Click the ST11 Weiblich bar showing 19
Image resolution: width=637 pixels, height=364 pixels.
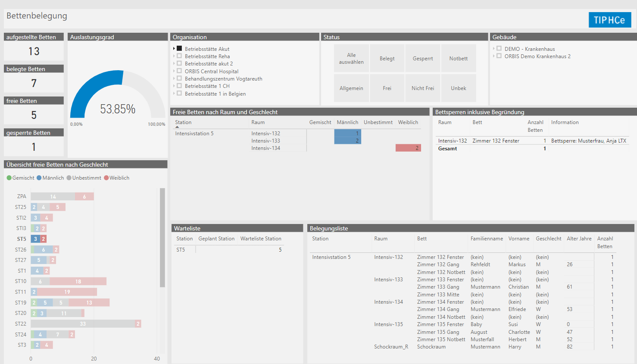coord(67,292)
